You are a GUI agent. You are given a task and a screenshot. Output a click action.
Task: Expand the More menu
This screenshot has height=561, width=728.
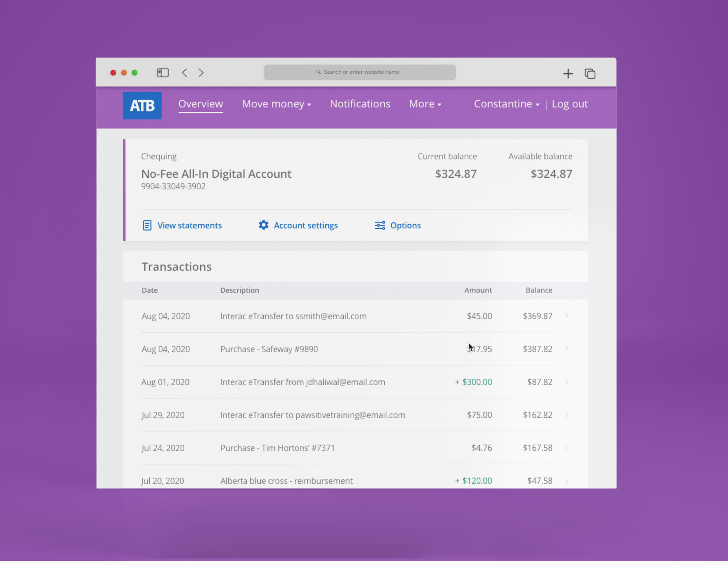tap(425, 104)
